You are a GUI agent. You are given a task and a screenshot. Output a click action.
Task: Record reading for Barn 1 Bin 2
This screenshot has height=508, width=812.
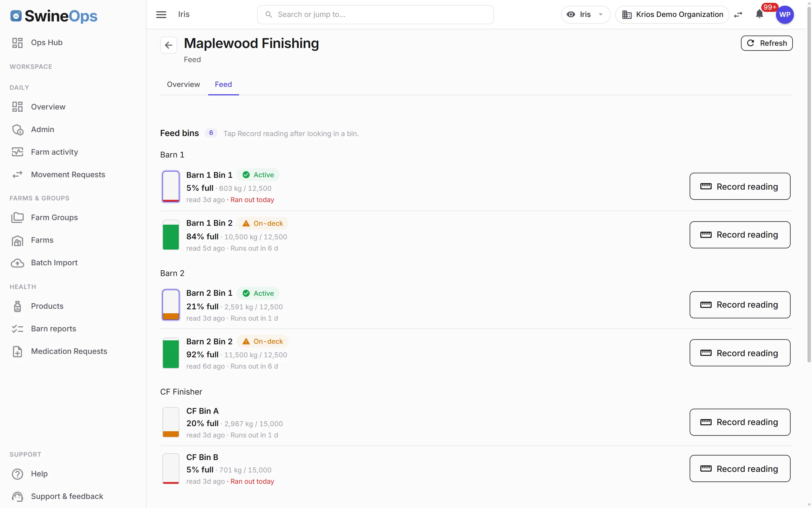point(740,235)
